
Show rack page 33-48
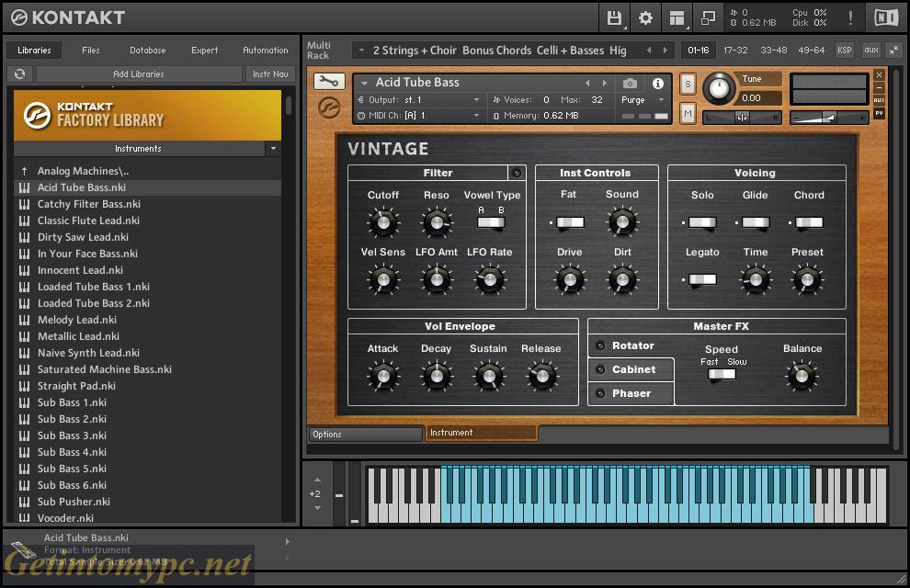pos(774,51)
